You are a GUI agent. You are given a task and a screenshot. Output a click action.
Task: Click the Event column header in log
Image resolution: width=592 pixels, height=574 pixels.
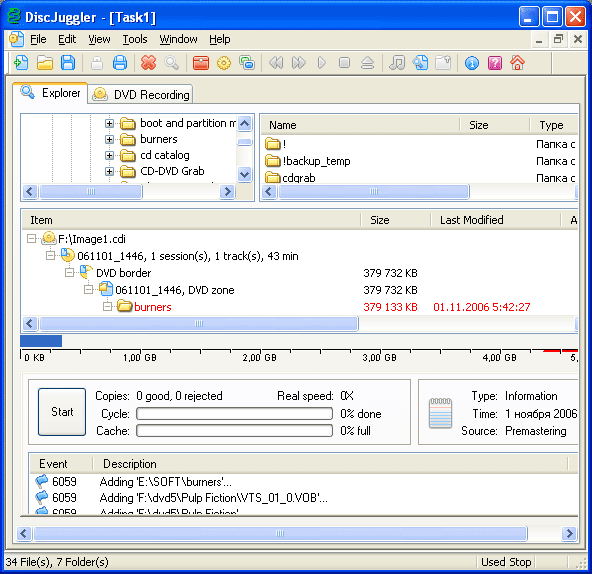[61, 464]
